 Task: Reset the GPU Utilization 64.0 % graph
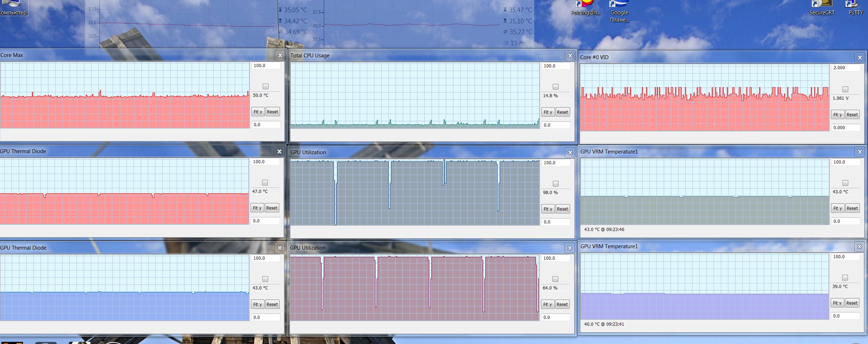562,304
